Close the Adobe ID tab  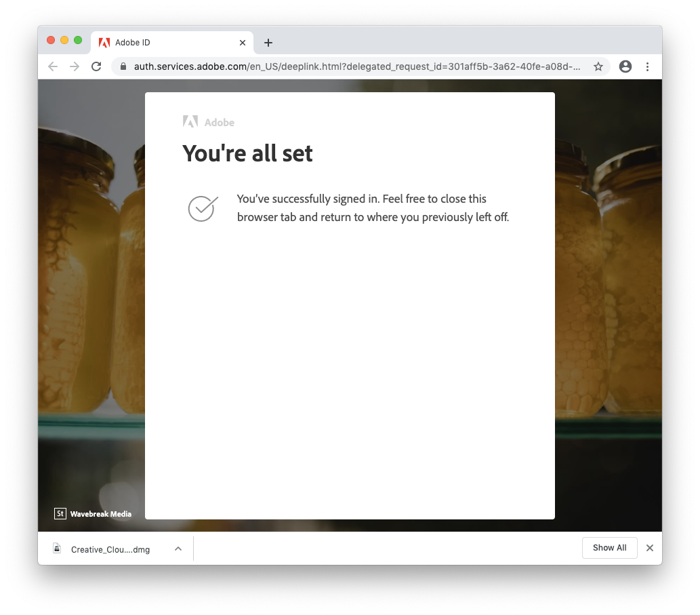click(x=243, y=43)
